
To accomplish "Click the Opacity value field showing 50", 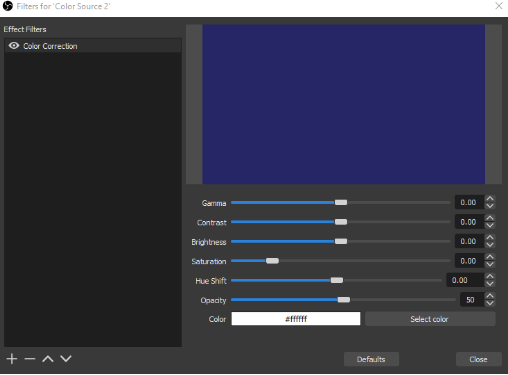I will click(x=472, y=300).
